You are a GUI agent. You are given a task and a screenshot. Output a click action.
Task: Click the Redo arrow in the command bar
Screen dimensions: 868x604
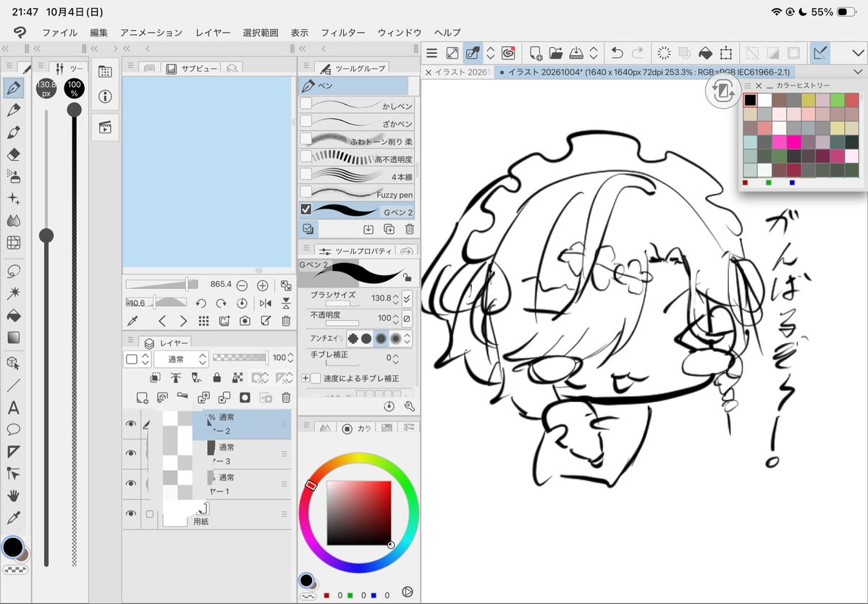click(638, 53)
